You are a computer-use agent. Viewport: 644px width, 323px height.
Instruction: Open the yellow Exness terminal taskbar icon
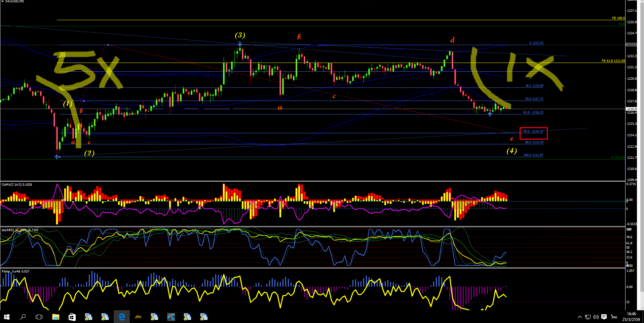138,317
